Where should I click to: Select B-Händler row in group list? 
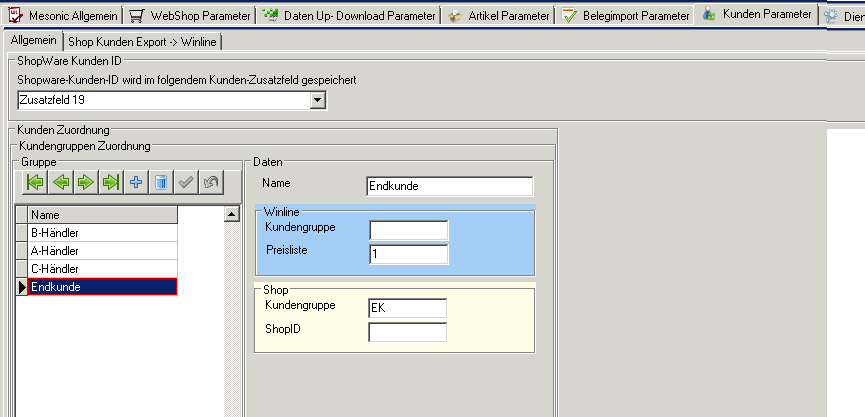point(100,233)
